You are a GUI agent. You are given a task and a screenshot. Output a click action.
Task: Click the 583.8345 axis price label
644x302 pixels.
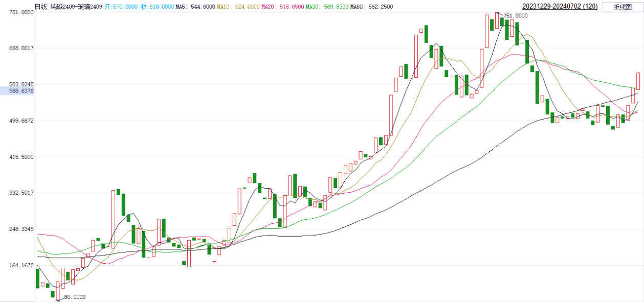[x=22, y=84]
